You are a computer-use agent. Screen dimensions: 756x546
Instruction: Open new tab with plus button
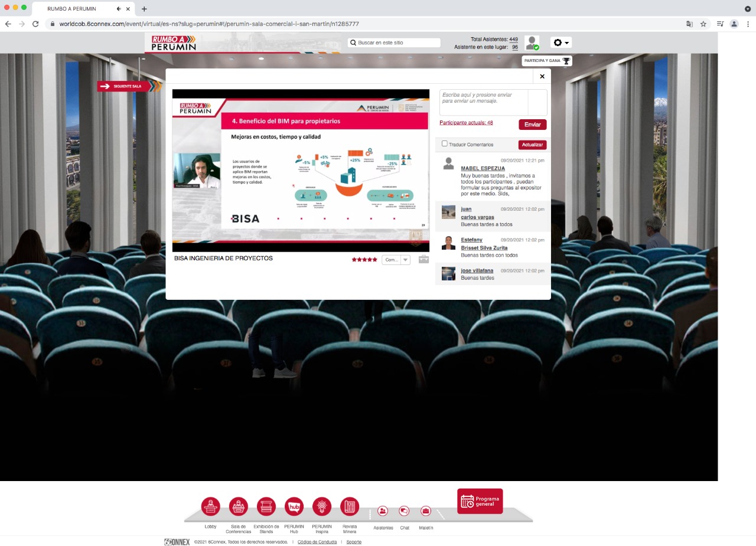(x=144, y=9)
